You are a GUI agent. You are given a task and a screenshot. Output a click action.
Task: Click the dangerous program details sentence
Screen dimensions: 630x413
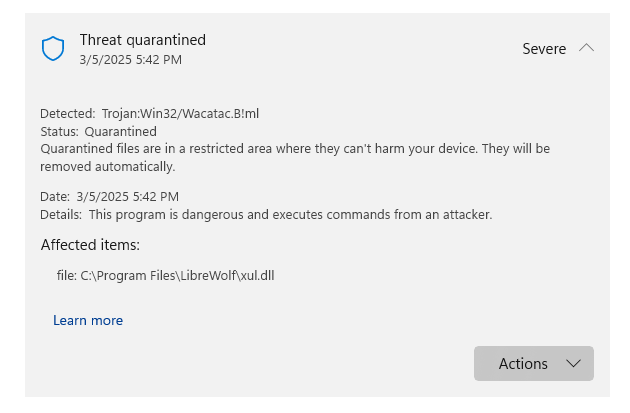pos(290,215)
